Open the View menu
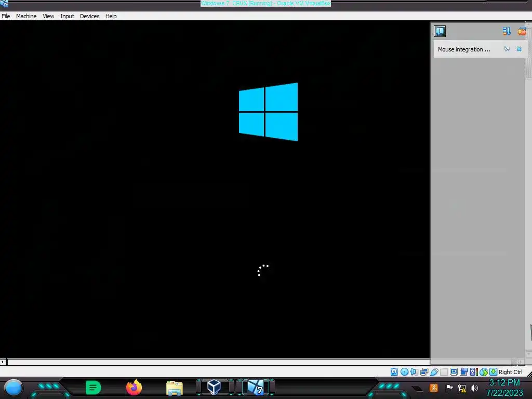This screenshot has width=532, height=399. (48, 16)
